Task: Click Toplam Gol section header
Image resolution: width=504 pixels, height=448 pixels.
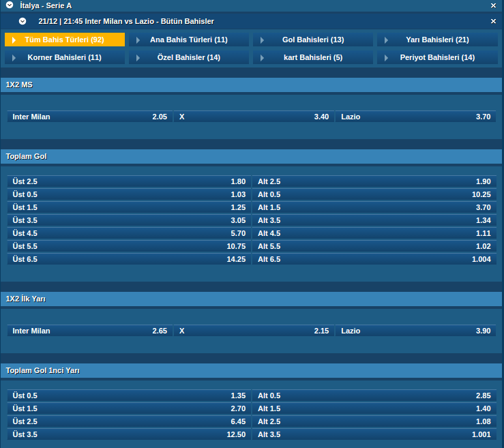Action: (x=252, y=157)
